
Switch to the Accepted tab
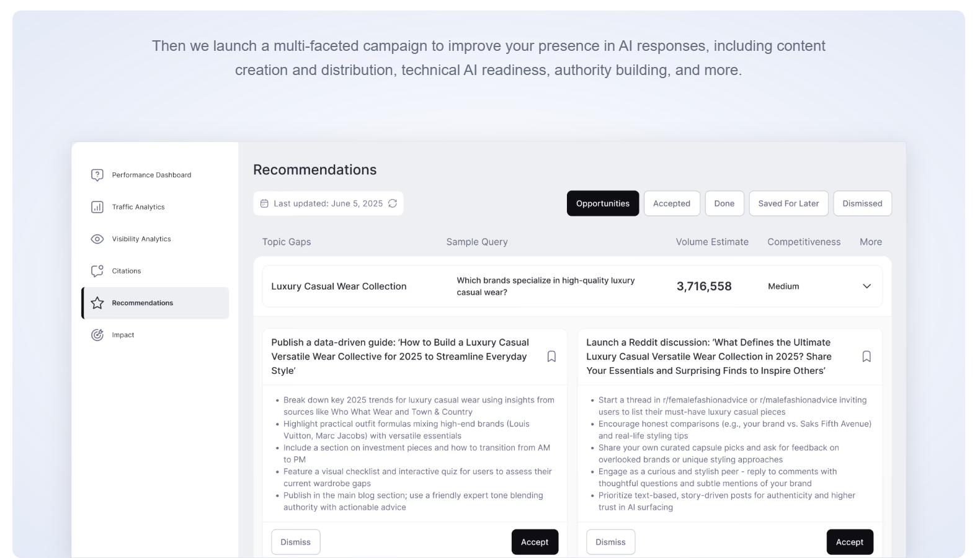coord(671,203)
